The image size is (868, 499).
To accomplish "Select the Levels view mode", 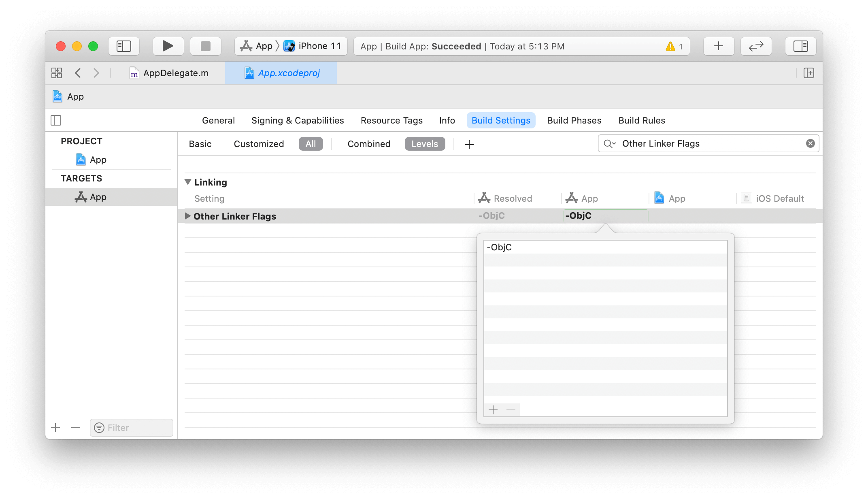I will (x=424, y=144).
